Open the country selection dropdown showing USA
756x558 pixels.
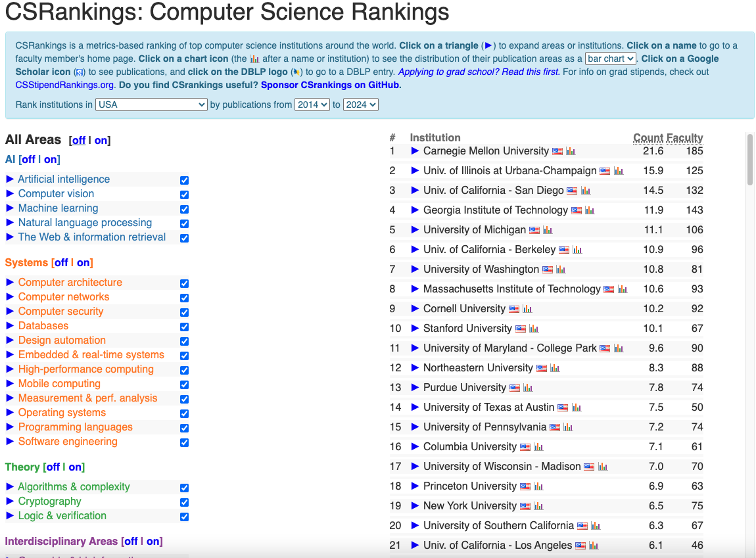coord(151,104)
